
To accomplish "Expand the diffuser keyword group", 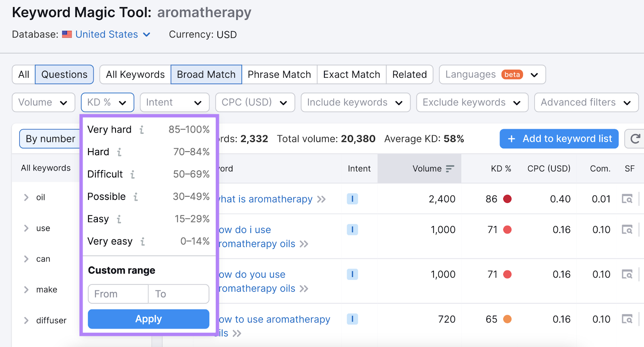I will pos(26,320).
